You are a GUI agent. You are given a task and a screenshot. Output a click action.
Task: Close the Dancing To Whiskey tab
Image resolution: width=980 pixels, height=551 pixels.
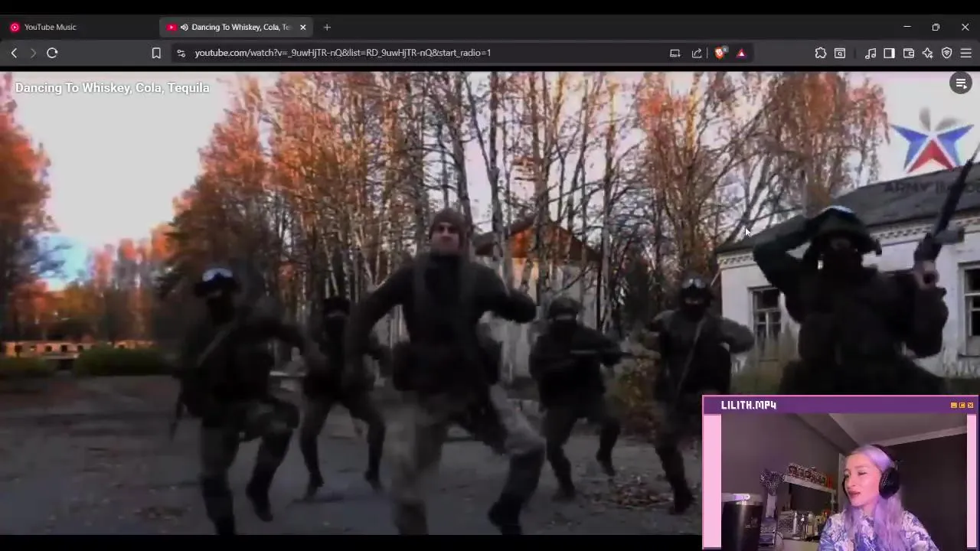pos(302,27)
